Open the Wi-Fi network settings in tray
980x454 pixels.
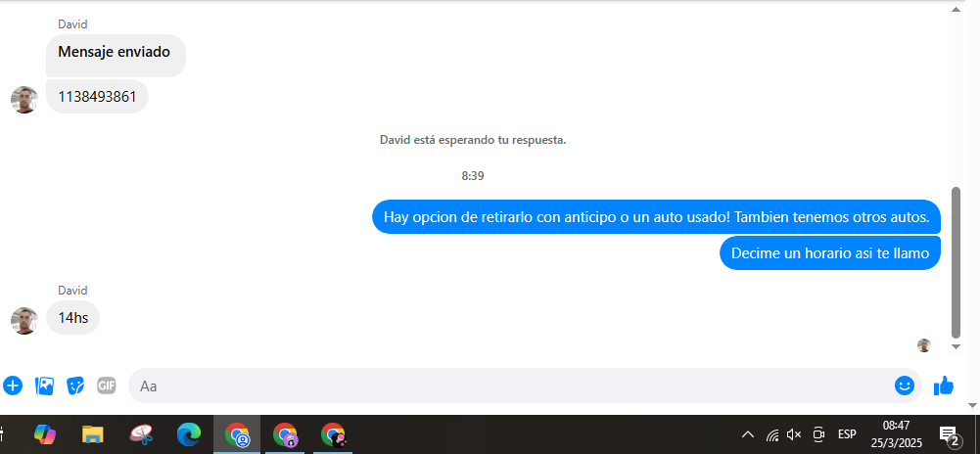tap(772, 434)
